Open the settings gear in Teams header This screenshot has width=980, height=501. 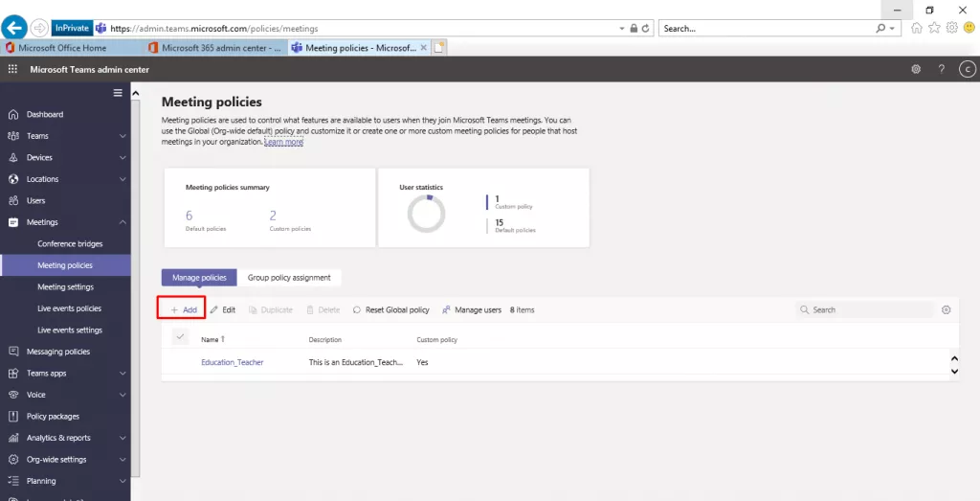point(916,69)
